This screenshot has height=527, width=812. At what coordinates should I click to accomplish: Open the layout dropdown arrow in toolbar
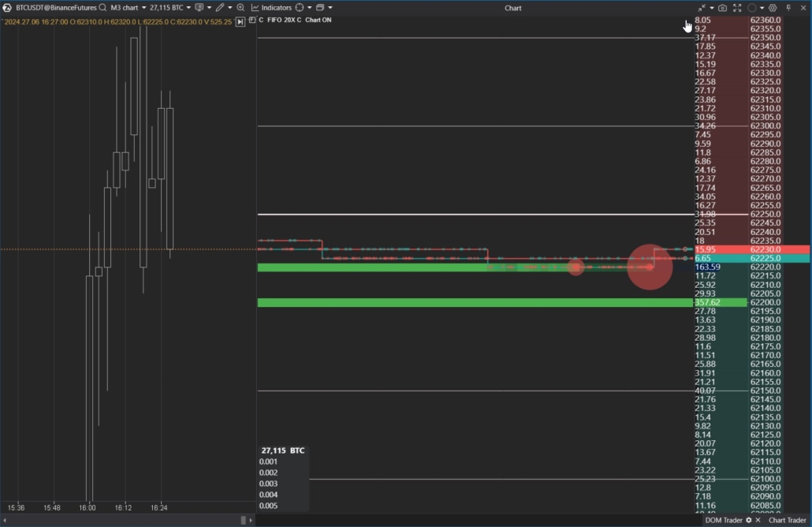click(x=330, y=7)
